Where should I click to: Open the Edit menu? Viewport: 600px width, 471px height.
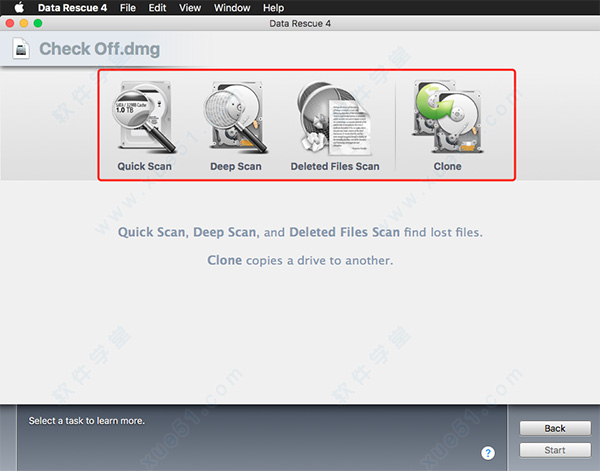pyautogui.click(x=157, y=8)
